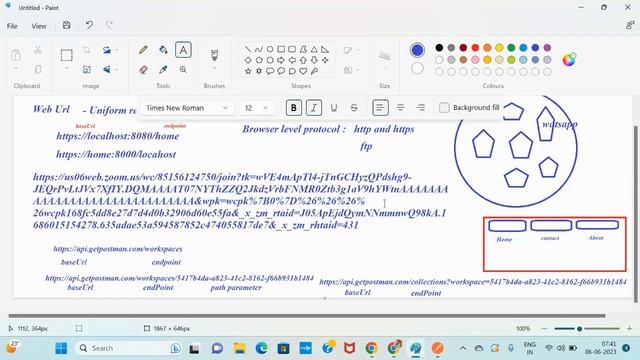Select the Colour 2 white circle
This screenshot has height=360, width=640.
click(417, 69)
